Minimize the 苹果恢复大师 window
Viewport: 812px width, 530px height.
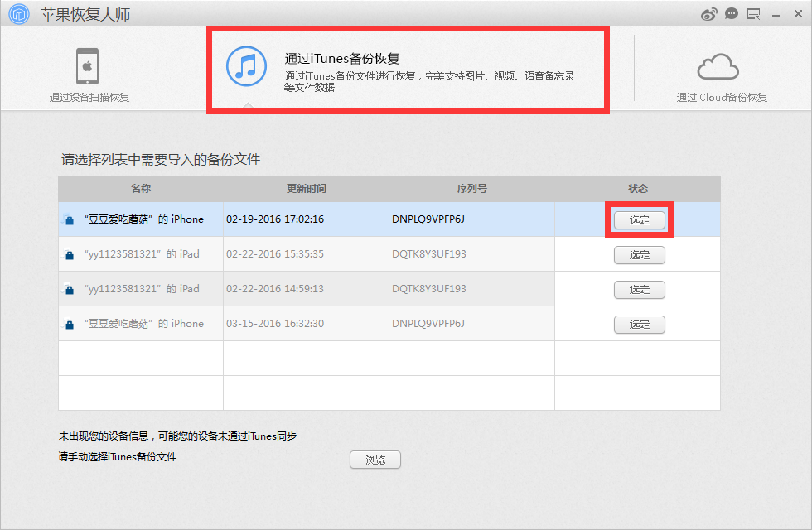coord(776,16)
